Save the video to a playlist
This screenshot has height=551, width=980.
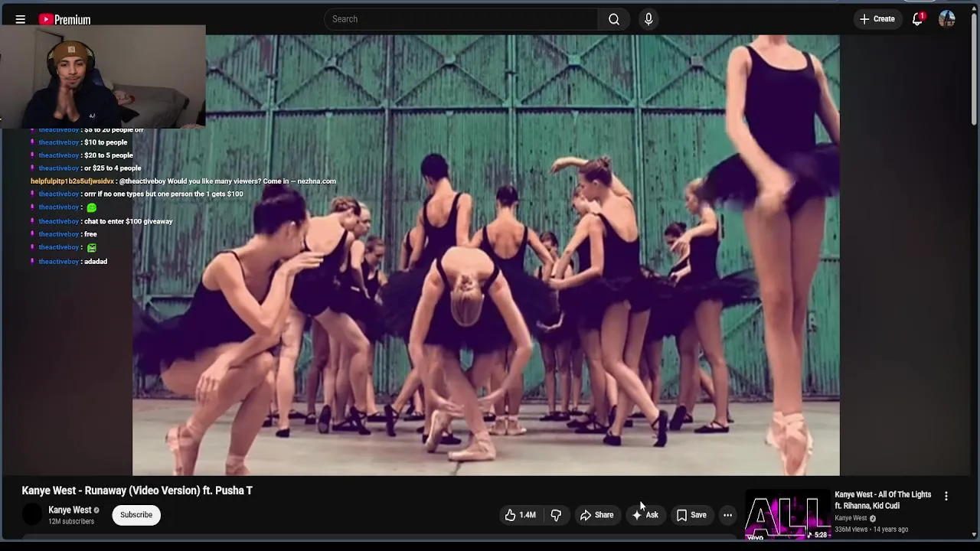[691, 515]
